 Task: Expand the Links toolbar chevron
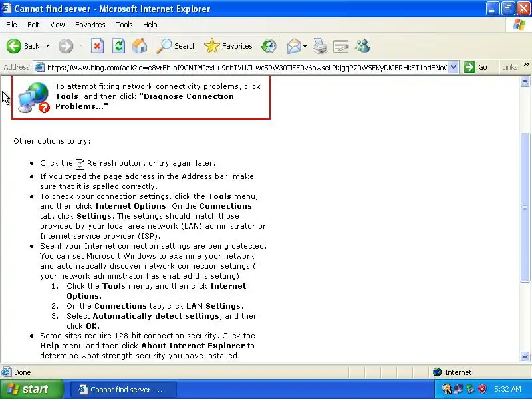[x=527, y=65]
